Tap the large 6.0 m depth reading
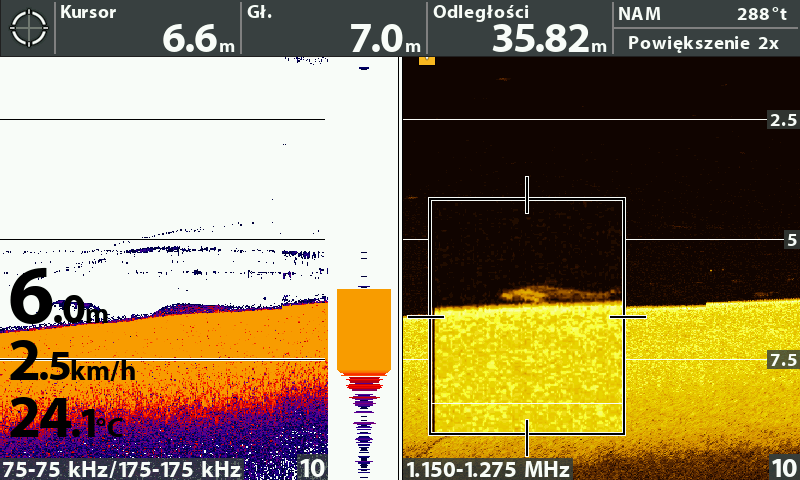Screen dimensions: 800x480 tap(58, 300)
